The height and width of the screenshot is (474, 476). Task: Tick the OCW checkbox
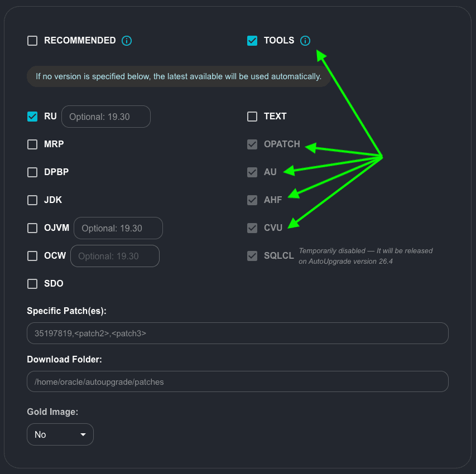pyautogui.click(x=32, y=256)
